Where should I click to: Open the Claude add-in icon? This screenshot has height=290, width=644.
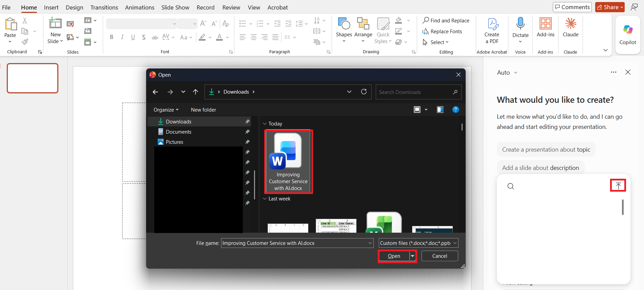click(x=570, y=23)
